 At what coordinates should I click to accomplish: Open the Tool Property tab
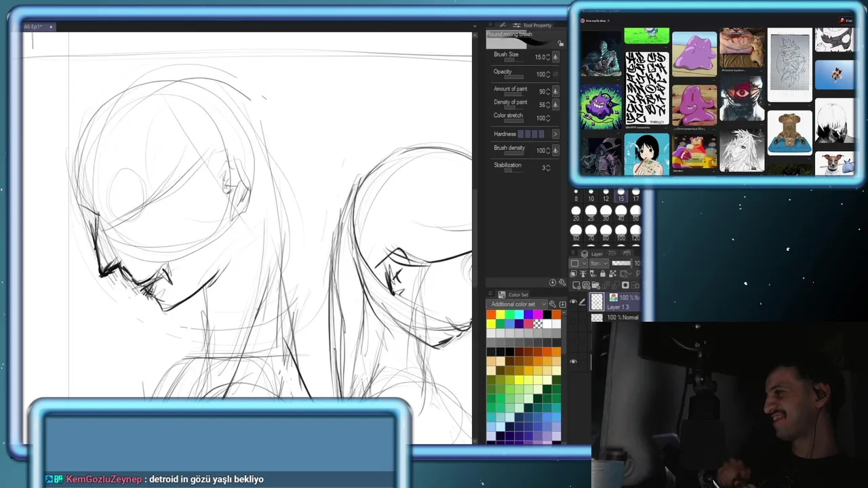[532, 25]
